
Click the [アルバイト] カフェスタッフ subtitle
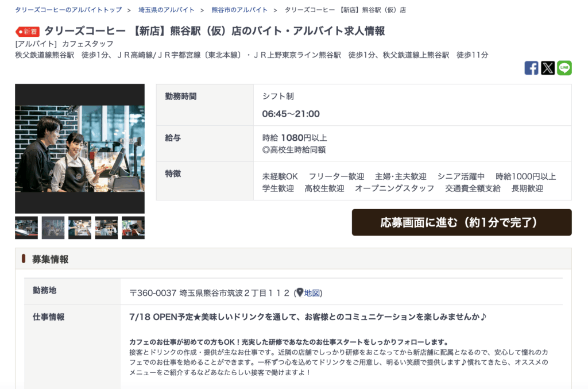pos(64,44)
